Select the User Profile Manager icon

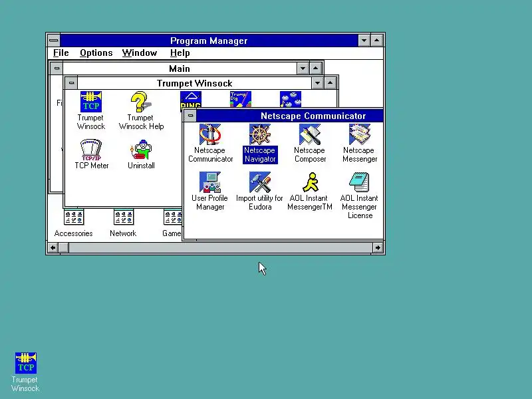click(210, 182)
